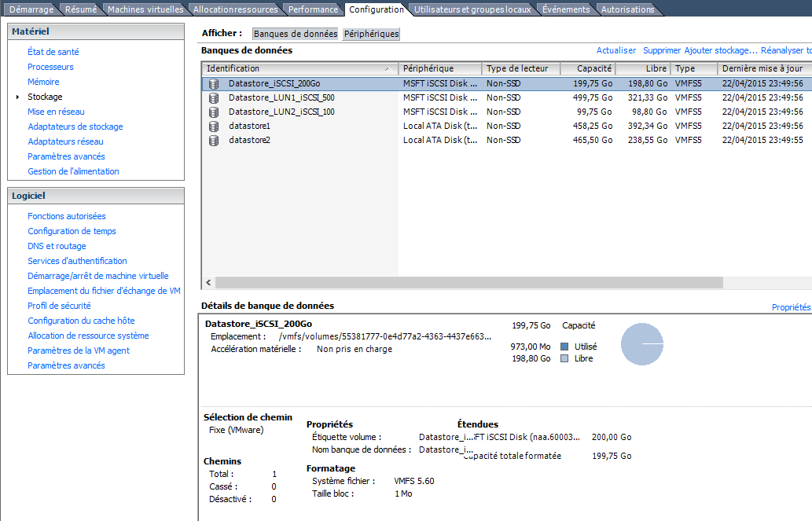Open the Performance tab

[x=313, y=9]
